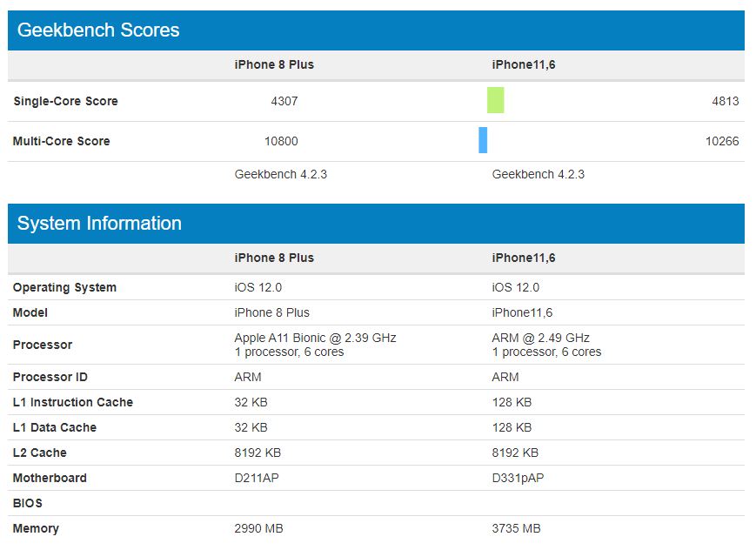Click L2 Cache 8192 KB for iPhone 8 Plus
The height and width of the screenshot is (550, 756).
tap(258, 453)
